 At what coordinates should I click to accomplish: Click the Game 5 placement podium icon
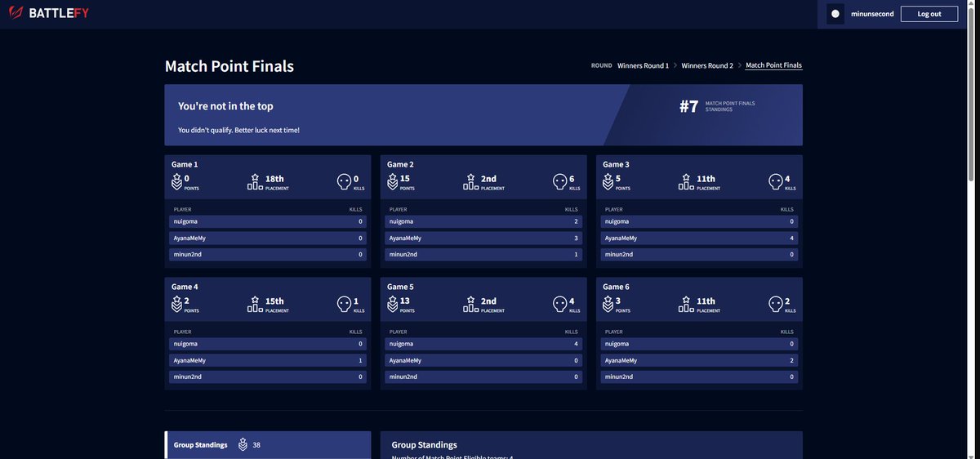coord(470,304)
